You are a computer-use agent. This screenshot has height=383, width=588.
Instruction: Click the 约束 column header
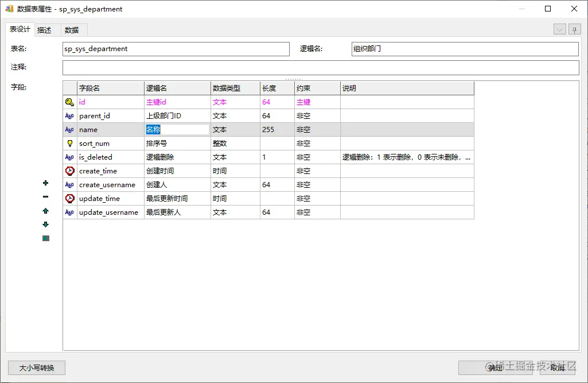pos(318,88)
